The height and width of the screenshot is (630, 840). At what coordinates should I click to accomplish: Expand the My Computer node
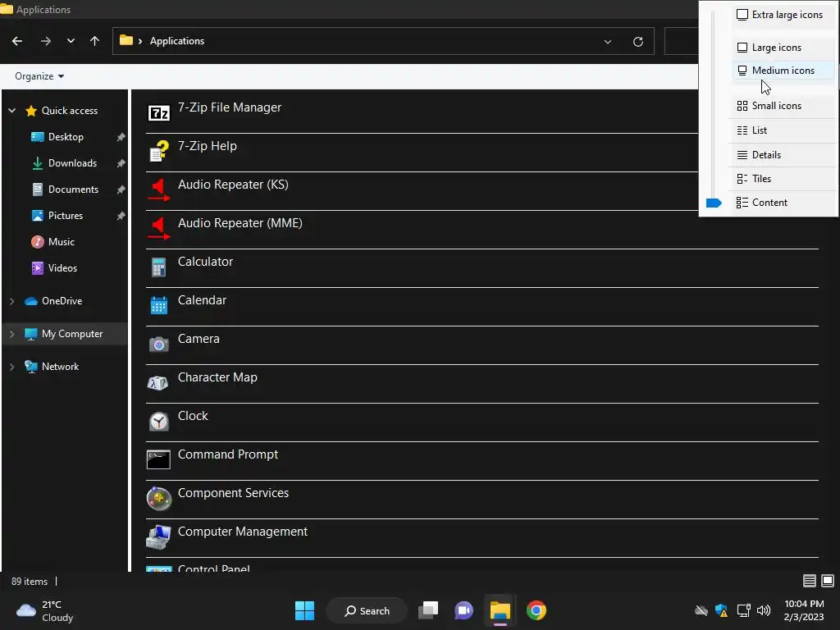(11, 334)
